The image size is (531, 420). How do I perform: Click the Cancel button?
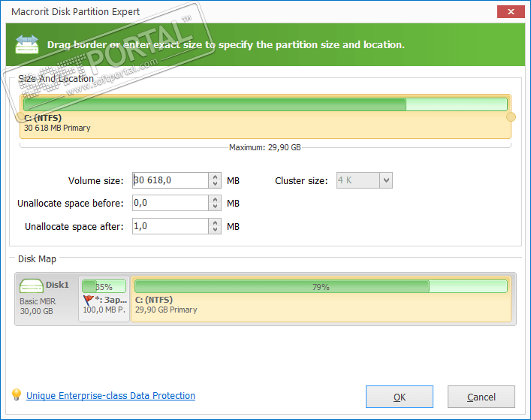pos(481,397)
